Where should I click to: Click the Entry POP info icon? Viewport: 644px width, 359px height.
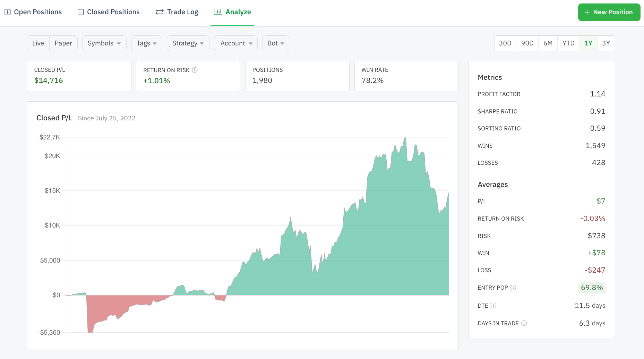click(x=514, y=288)
